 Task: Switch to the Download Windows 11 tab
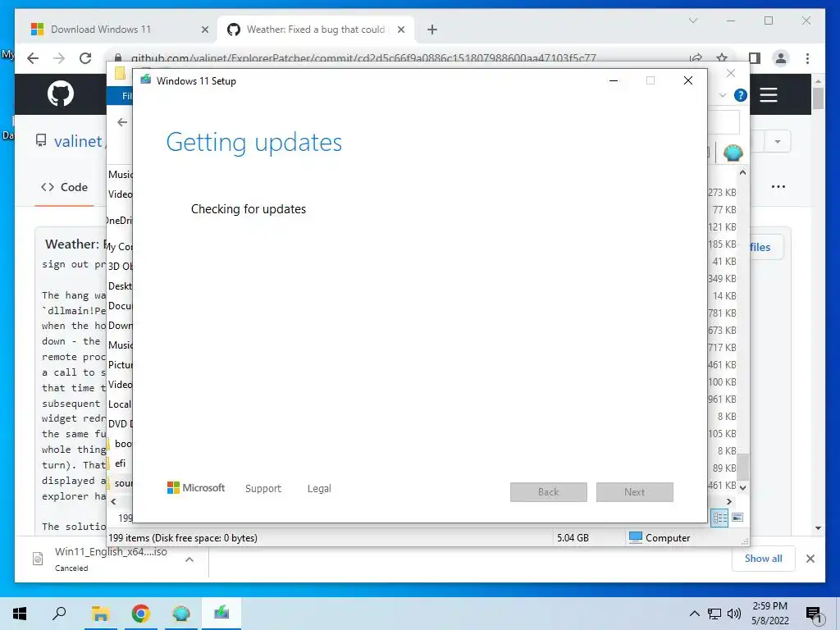point(101,30)
